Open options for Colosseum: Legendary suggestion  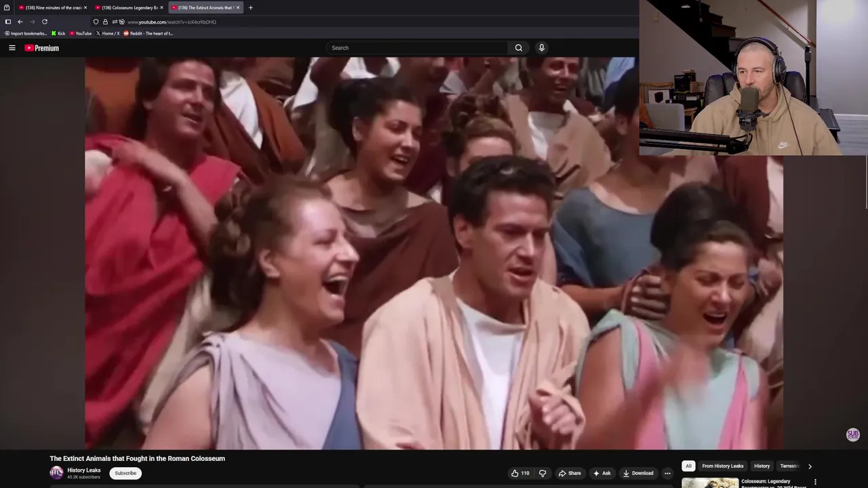pos(816,482)
